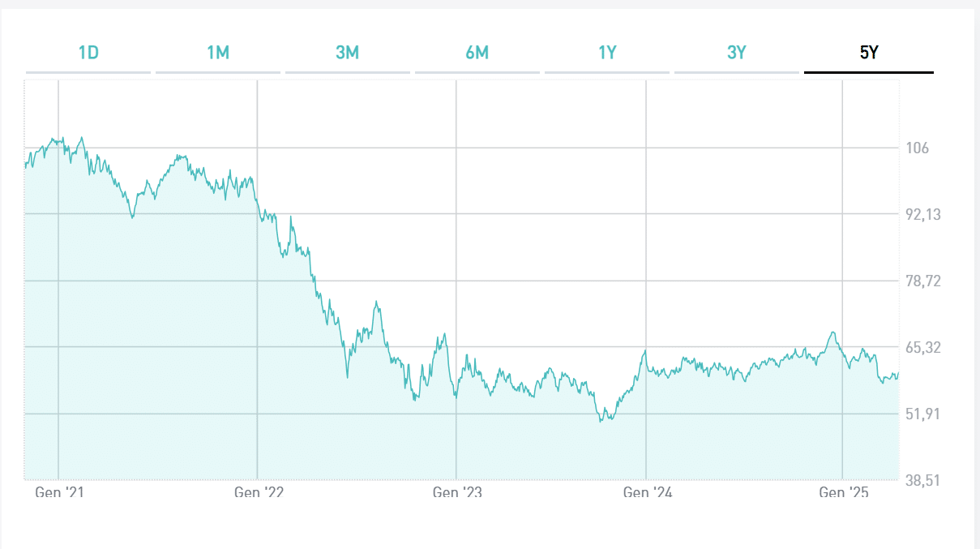Switch to the 1D time range tab
The width and height of the screenshot is (980, 549).
(88, 54)
